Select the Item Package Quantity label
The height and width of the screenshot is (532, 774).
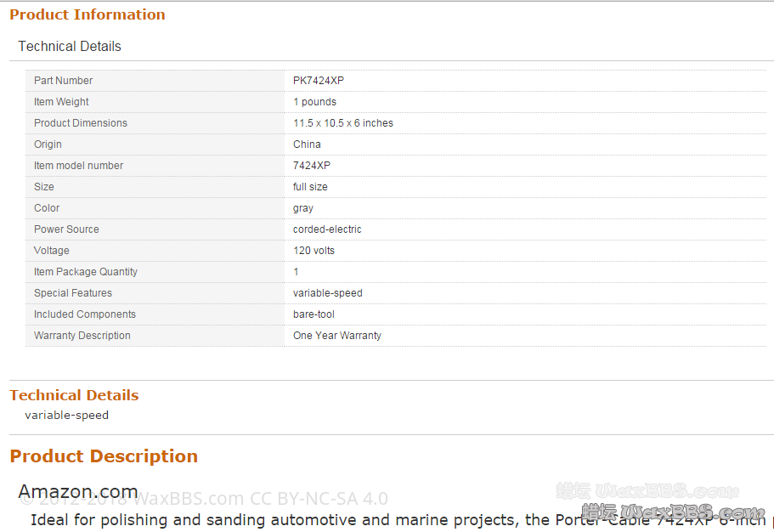tap(86, 272)
